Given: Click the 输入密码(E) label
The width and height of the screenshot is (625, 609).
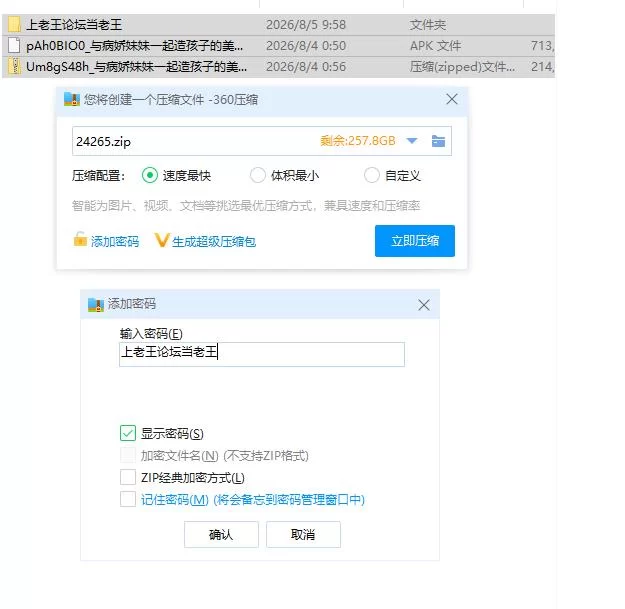Looking at the screenshot, I should point(151,334).
